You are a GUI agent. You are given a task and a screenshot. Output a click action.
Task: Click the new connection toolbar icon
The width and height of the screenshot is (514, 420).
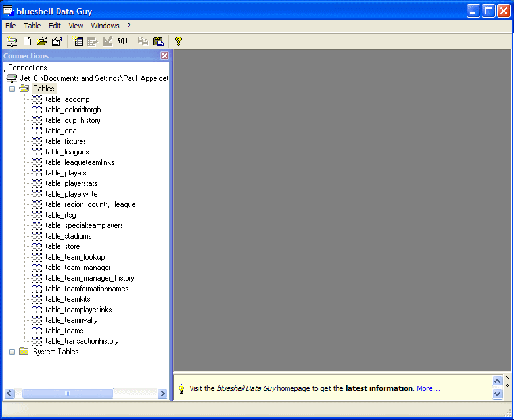pyautogui.click(x=12, y=41)
